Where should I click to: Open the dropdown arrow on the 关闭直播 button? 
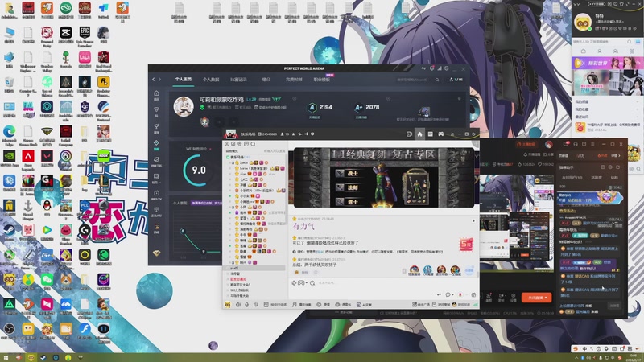546,298
